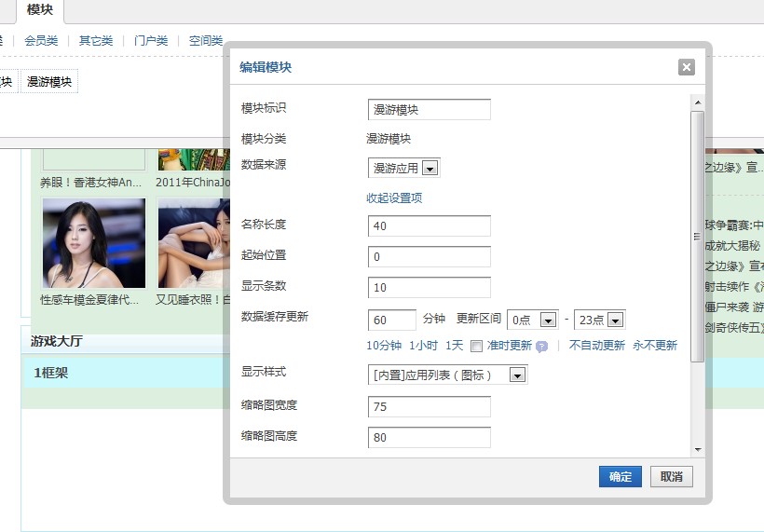The width and height of the screenshot is (764, 532).
Task: Click the 2011年ChinaJo caption text
Action: point(193,183)
